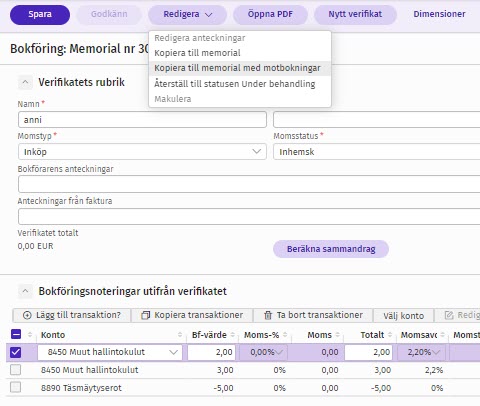Click the Bf-värde input showing 2,00
Screen dimensions: 480x406
(211, 352)
